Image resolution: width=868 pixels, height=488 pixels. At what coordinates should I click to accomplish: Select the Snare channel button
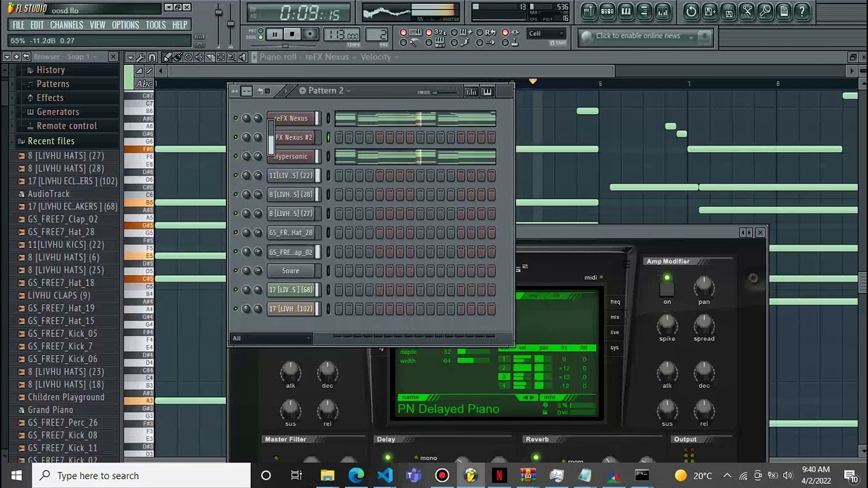[x=291, y=270]
